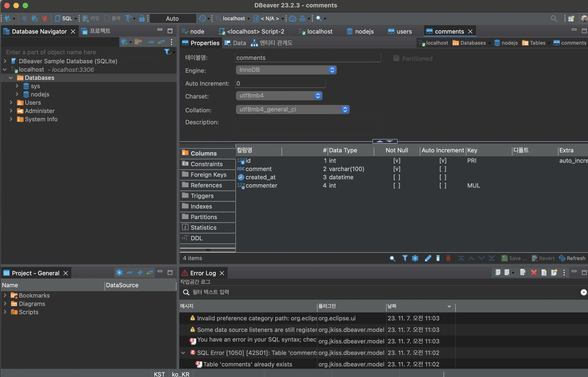The width and height of the screenshot is (588, 377).
Task: Click the Refresh button in columns toolbar
Action: [x=572, y=258]
